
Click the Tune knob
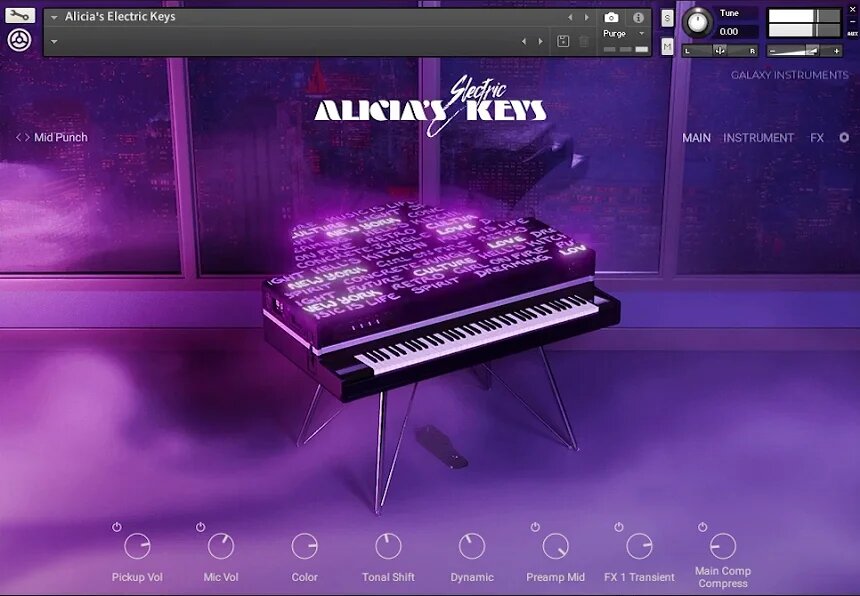tap(698, 22)
